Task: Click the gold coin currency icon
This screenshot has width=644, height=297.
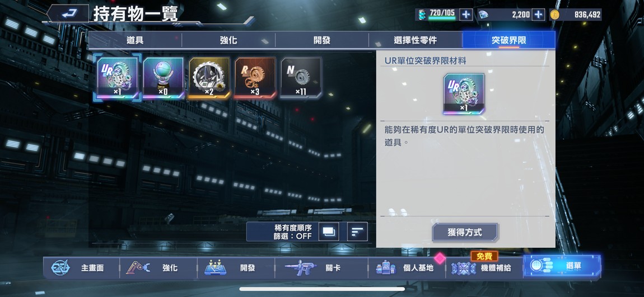Action: [x=555, y=15]
